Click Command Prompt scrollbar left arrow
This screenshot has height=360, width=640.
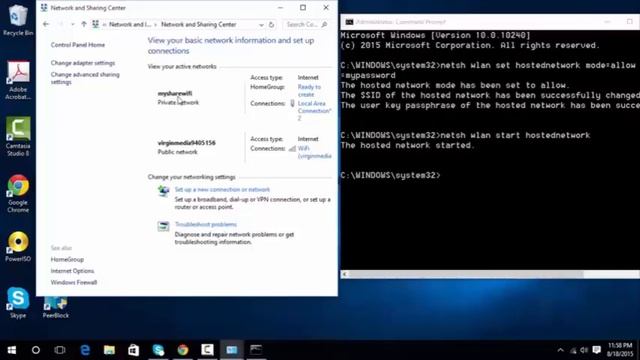pyautogui.click(x=344, y=274)
